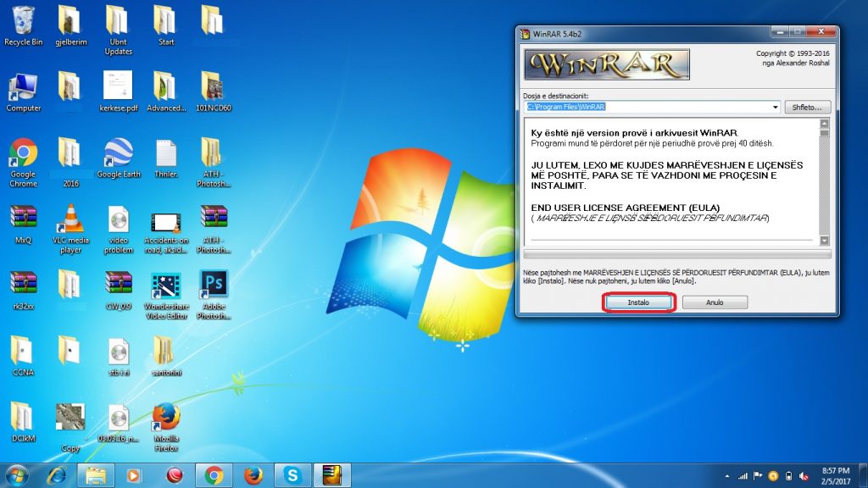Viewport: 868px width, 488px height.
Task: Click the WinRAR title bar icon
Action: pos(524,34)
